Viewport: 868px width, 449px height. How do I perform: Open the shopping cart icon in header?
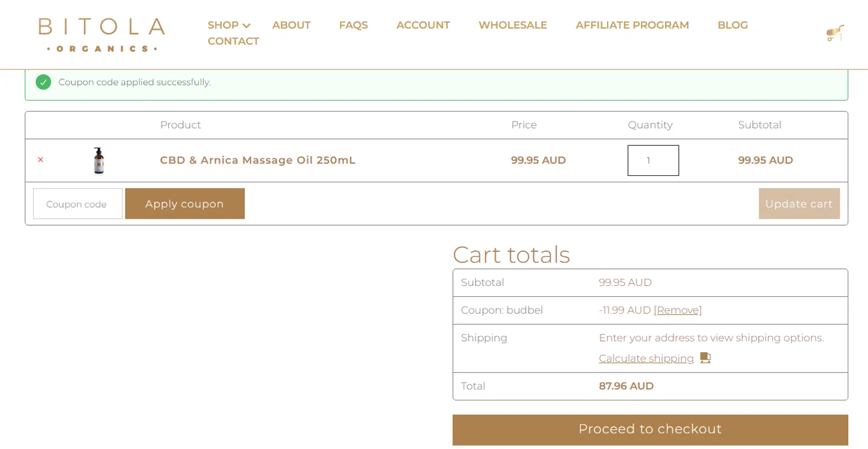(834, 33)
